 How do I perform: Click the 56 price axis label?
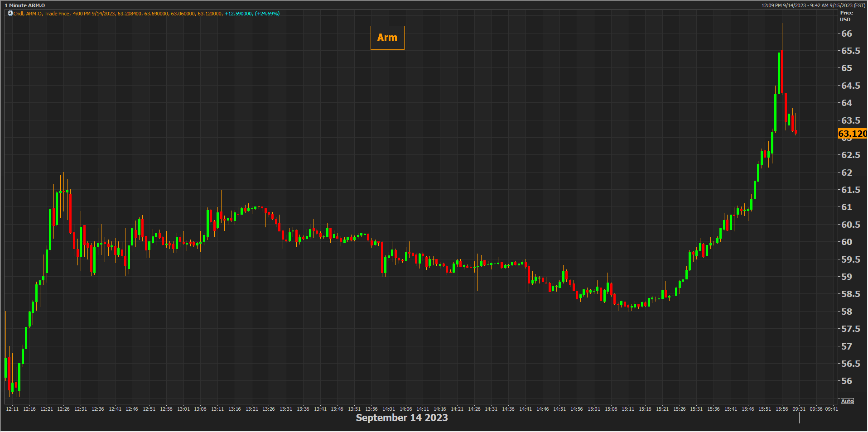pos(846,381)
